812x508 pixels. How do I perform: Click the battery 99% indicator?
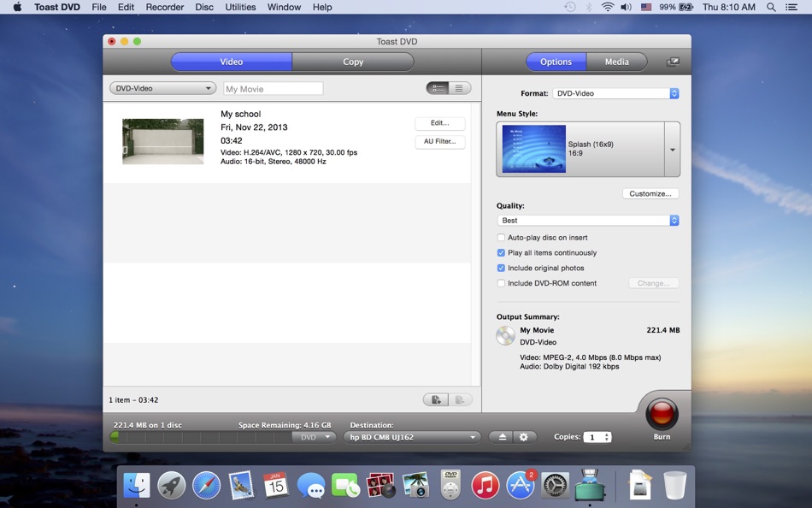pyautogui.click(x=676, y=7)
